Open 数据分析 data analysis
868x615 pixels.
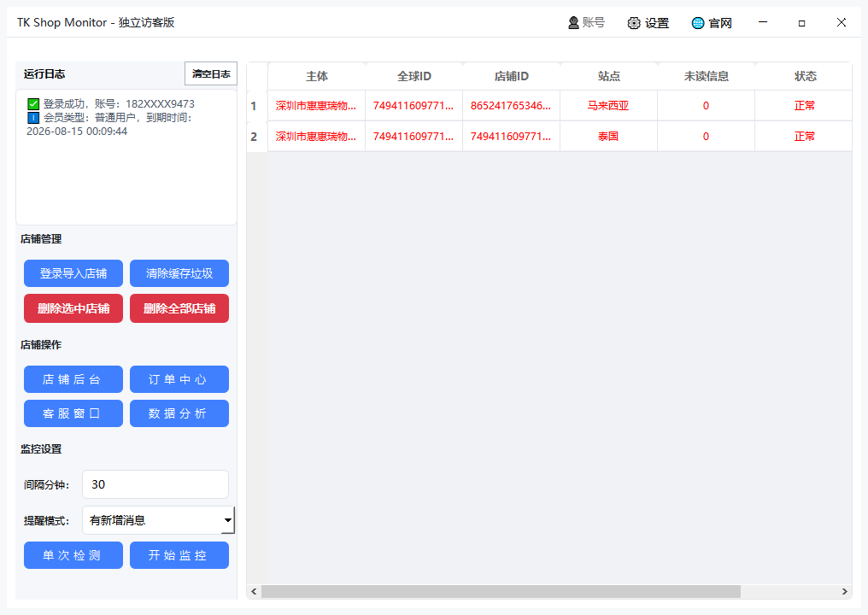tap(179, 413)
